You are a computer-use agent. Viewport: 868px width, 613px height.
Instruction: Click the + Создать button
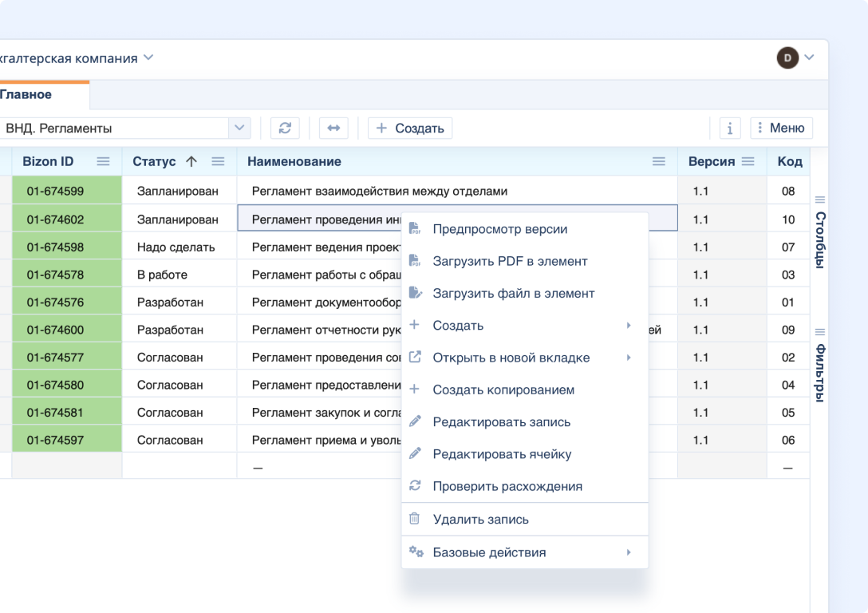point(409,128)
